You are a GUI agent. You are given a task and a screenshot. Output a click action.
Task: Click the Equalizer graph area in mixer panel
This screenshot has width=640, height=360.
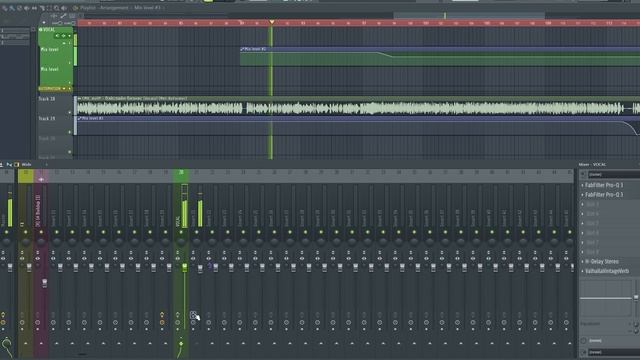click(x=606, y=298)
